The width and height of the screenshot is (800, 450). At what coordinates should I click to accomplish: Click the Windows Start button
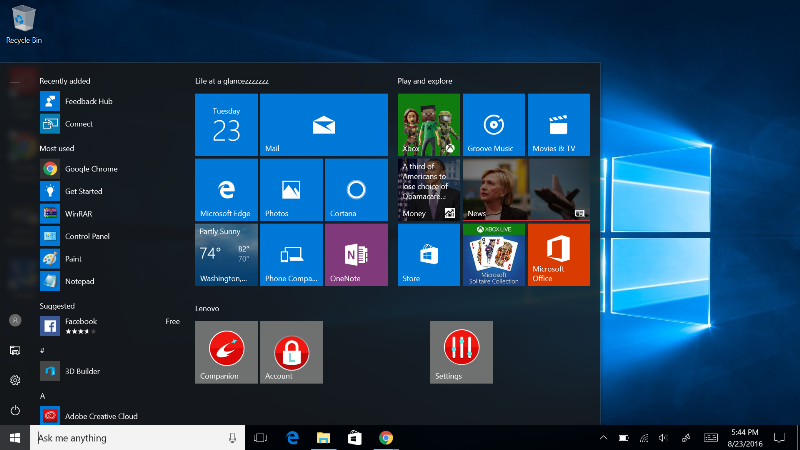tap(15, 438)
